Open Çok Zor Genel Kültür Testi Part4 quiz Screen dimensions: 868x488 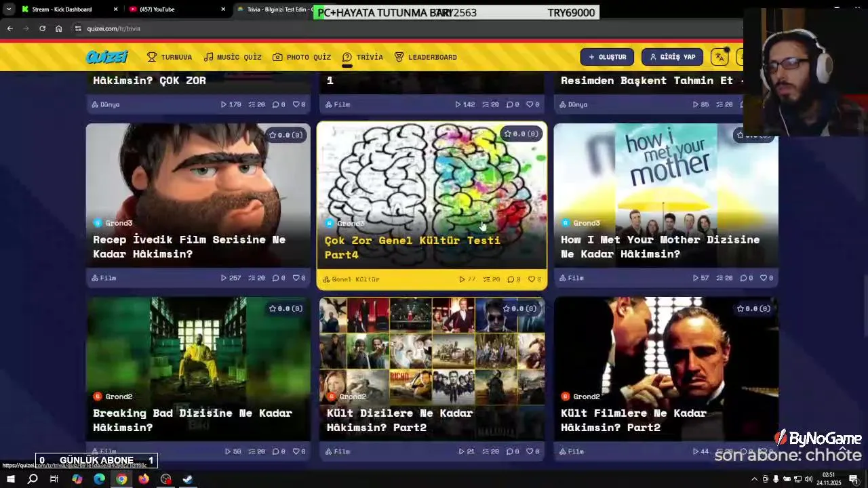coord(412,247)
